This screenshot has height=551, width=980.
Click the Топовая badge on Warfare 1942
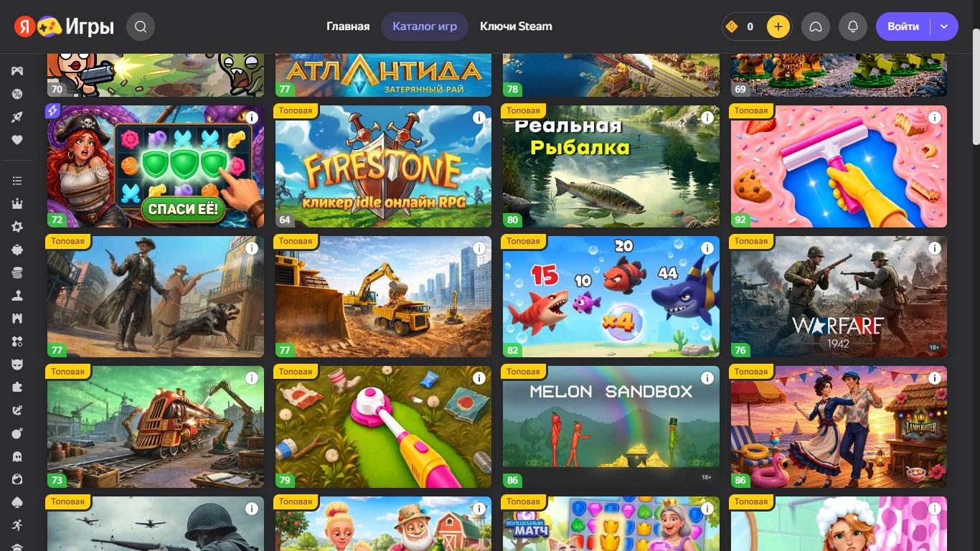point(751,241)
